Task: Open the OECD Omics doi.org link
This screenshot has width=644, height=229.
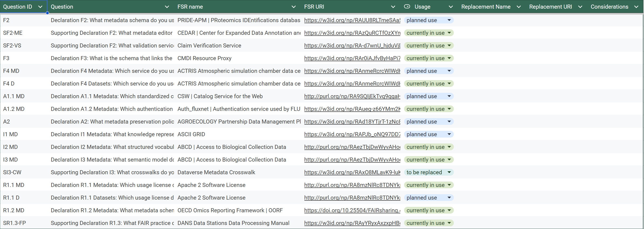Action: (x=352, y=210)
